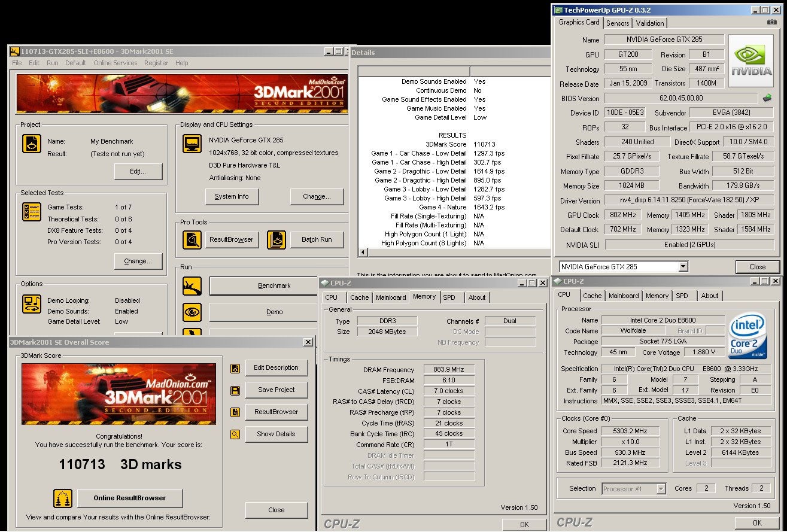Screen dimensions: 787x532
Task: Click the Benchmark run icon
Action: coord(192,285)
